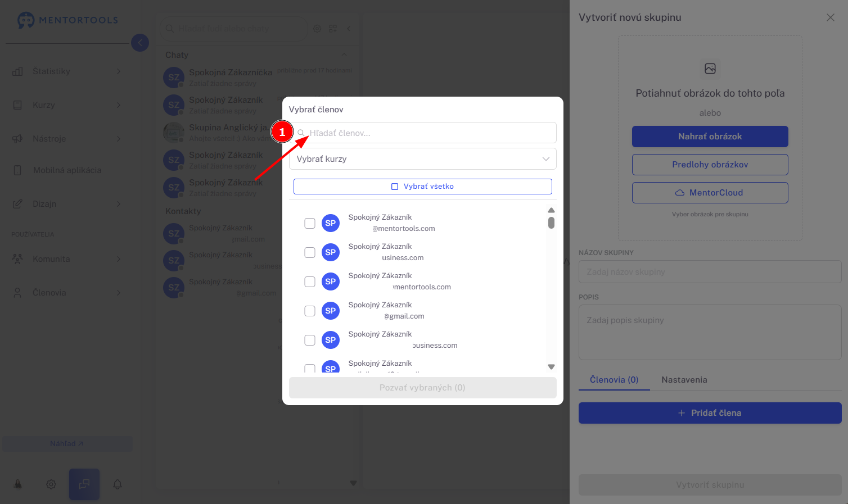Toggle the Vybrať všetko select-all checkbox
This screenshot has width=848, height=504.
point(395,187)
